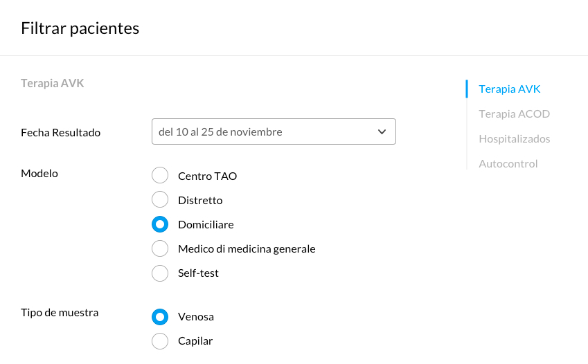The image size is (588, 364).
Task: Click the chevron arrow in date dropdown
Action: (382, 132)
